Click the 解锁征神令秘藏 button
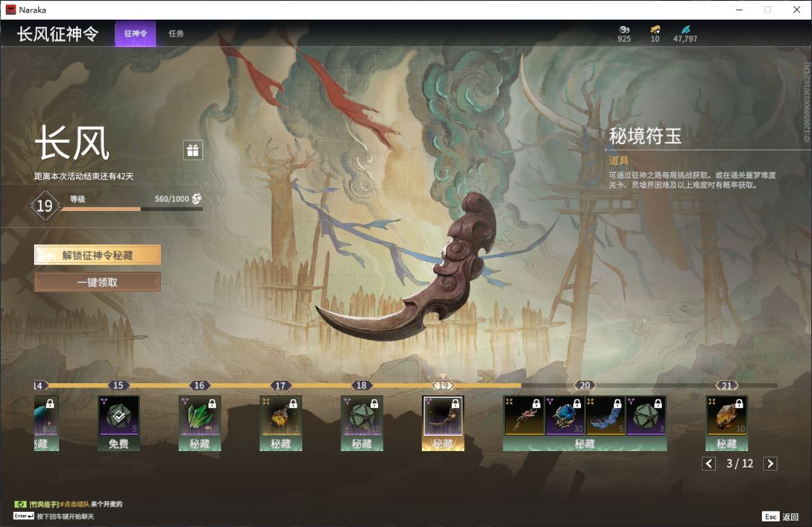This screenshot has width=812, height=527. (x=98, y=255)
